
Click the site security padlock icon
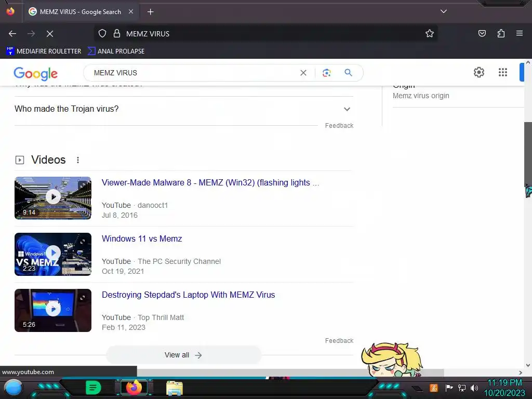coord(117,34)
